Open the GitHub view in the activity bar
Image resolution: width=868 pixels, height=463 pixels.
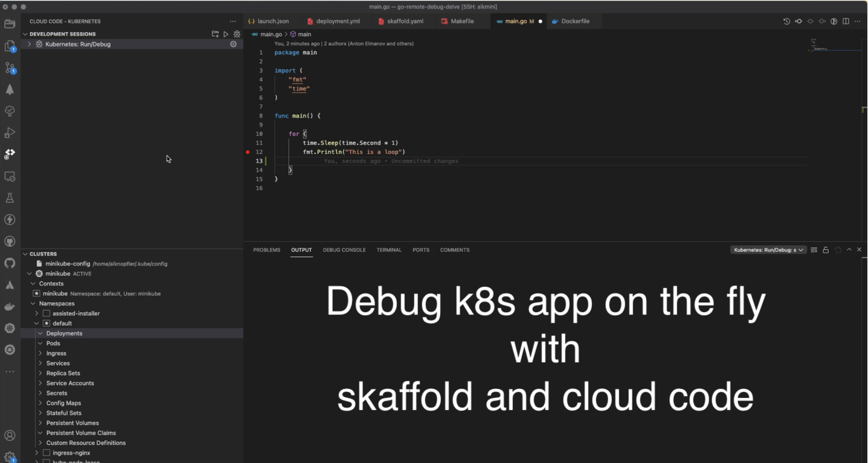point(10,263)
